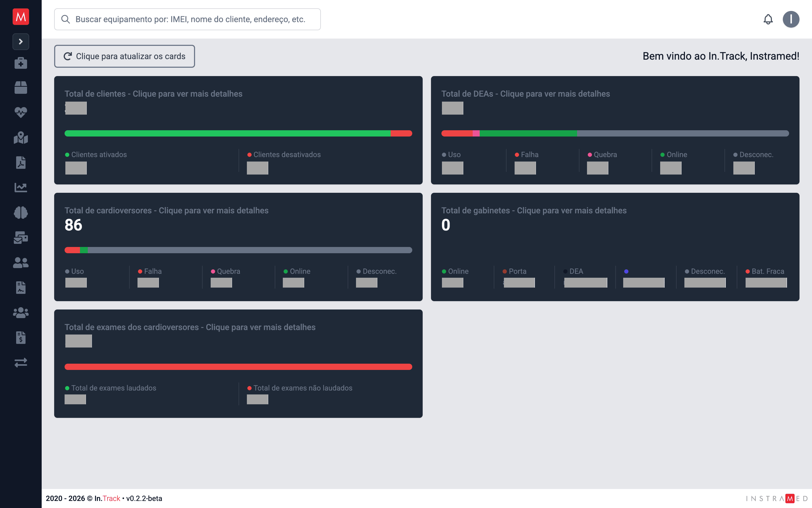Open the brain sidebar icon
812x508 pixels.
pyautogui.click(x=21, y=213)
